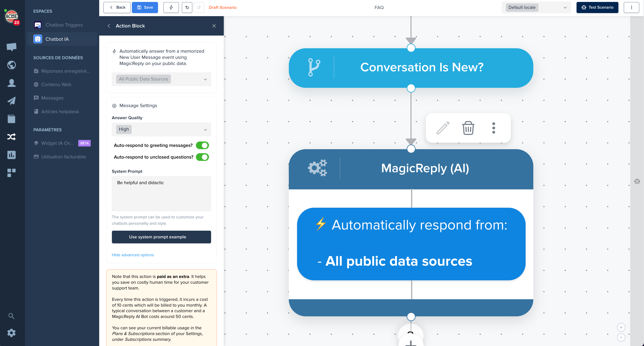Image resolution: width=644 pixels, height=346 pixels.
Task: Open the Default locale dropdown
Action: click(536, 7)
